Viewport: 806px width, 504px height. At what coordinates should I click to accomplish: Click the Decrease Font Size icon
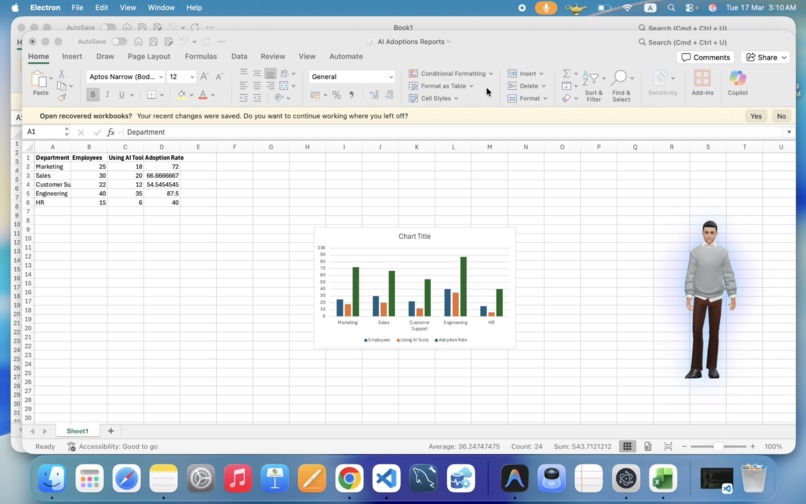(219, 77)
